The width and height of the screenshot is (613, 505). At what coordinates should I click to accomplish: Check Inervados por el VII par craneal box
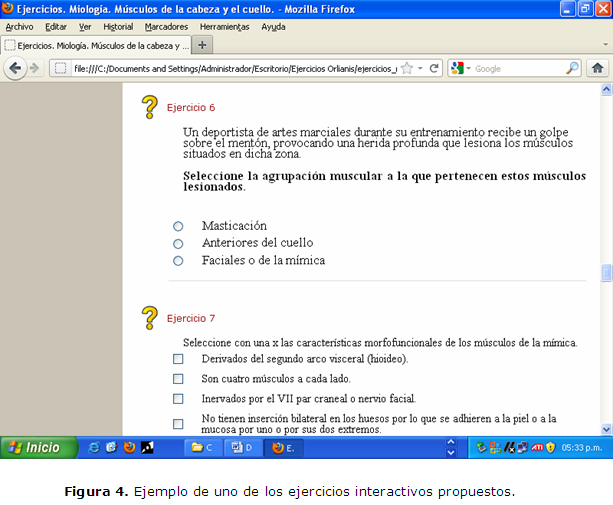[x=178, y=398]
